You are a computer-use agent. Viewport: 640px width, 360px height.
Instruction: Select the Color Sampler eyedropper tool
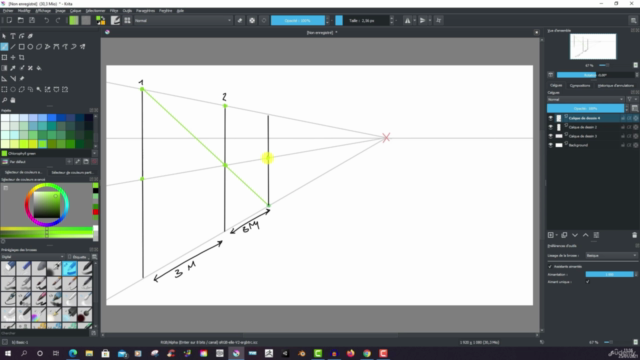tap(13, 68)
